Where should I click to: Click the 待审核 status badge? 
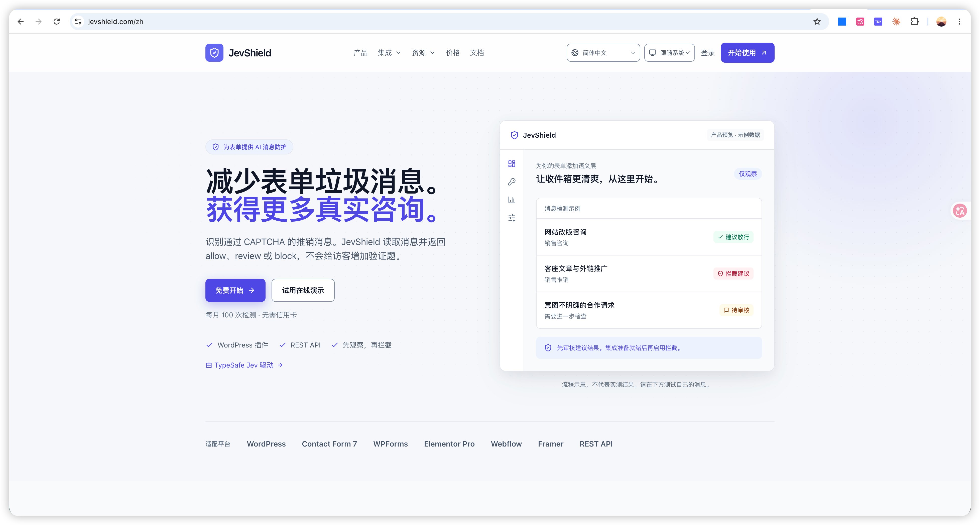click(736, 310)
